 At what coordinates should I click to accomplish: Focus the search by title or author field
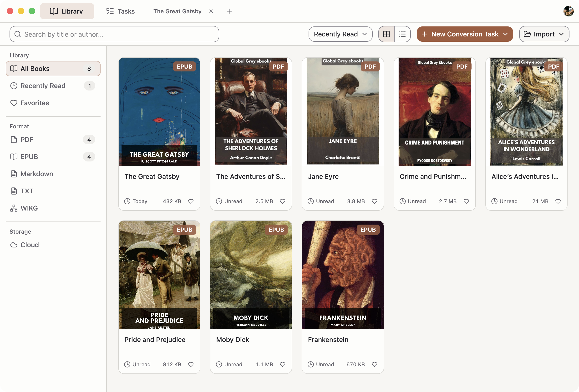pyautogui.click(x=114, y=34)
